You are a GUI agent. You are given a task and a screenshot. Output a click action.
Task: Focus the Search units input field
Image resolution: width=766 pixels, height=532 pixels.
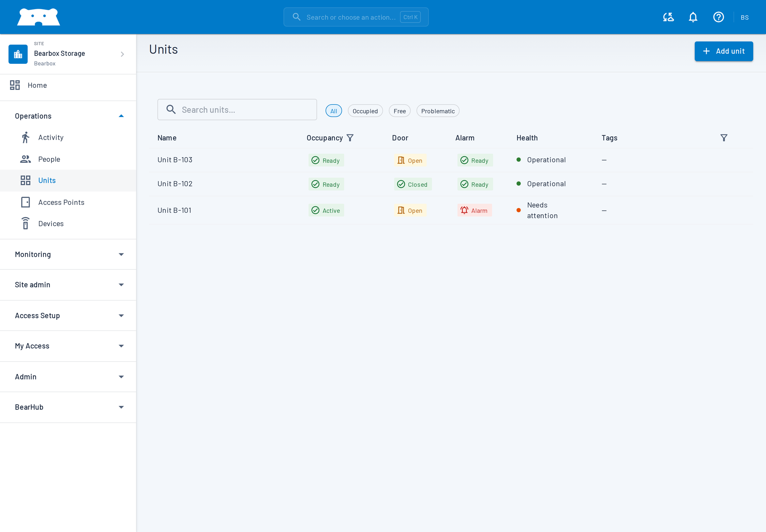[237, 109]
